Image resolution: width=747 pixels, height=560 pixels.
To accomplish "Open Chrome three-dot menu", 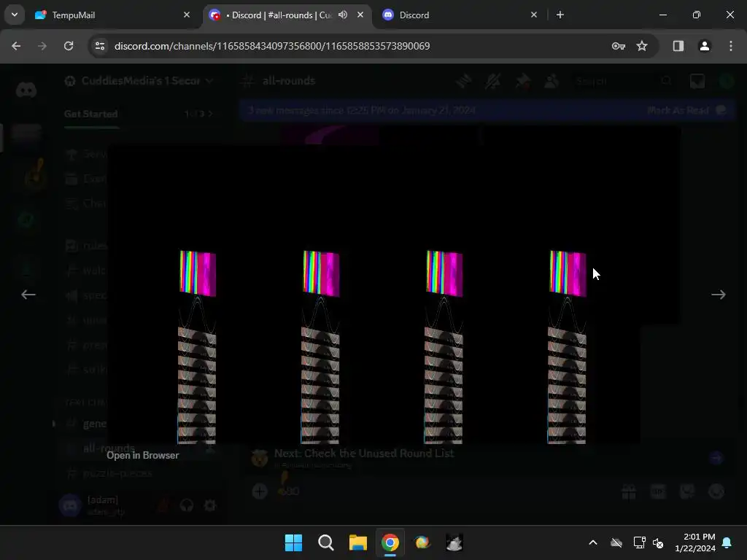I will pos(731,46).
